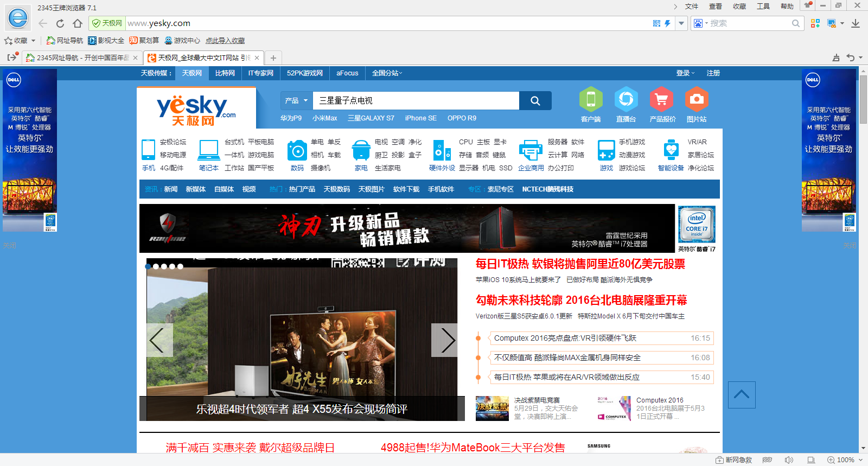Image resolution: width=868 pixels, height=466 pixels.
Task: Open the green 客户端 phone icon
Action: click(x=591, y=99)
